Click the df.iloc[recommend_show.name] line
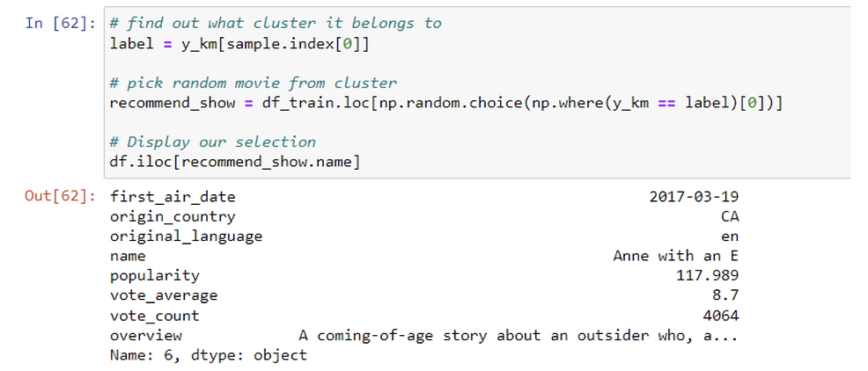Viewport: 868px width, 371px height. tap(235, 163)
